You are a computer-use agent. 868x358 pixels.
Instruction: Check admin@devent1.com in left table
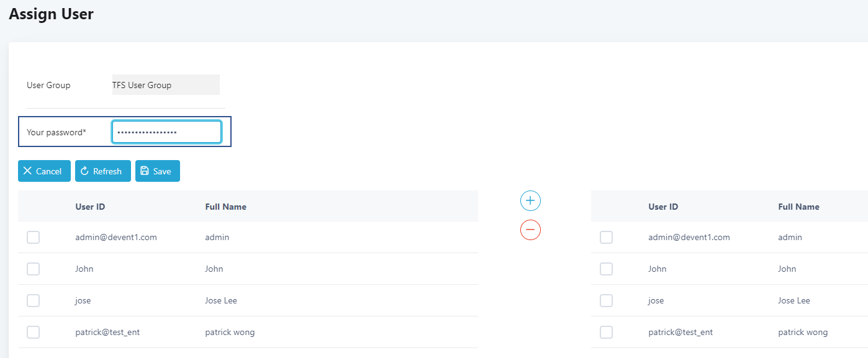34,237
